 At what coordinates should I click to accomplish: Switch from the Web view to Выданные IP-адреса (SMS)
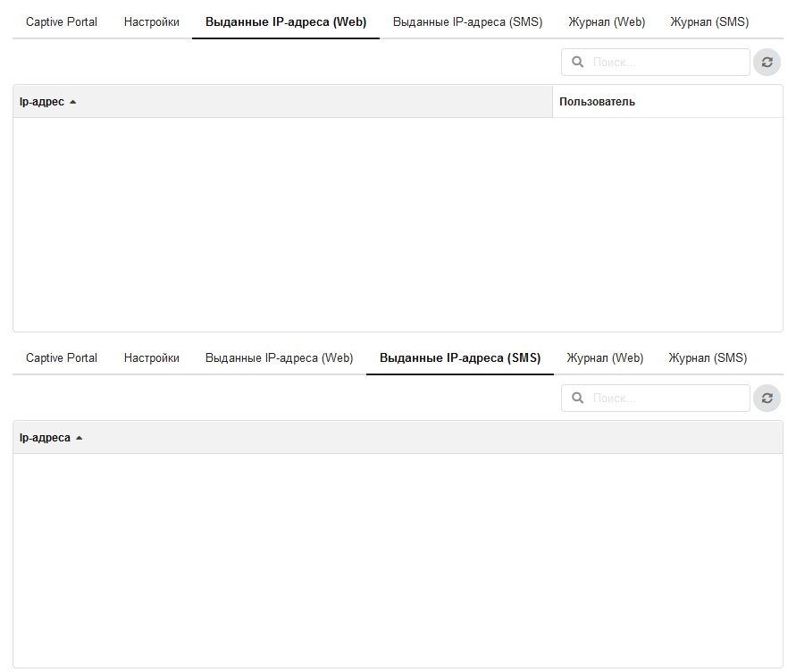(x=467, y=22)
